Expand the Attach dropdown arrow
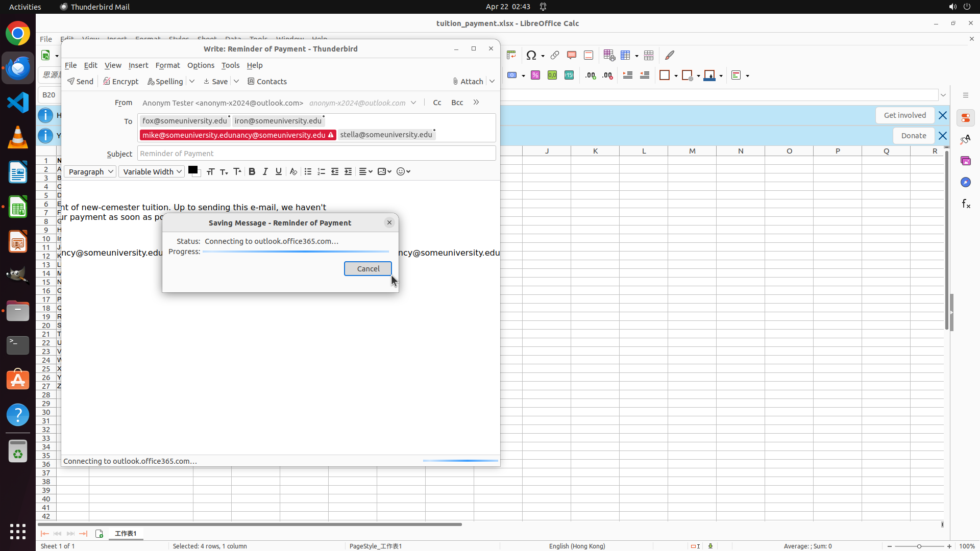This screenshot has height=551, width=980. [x=492, y=82]
